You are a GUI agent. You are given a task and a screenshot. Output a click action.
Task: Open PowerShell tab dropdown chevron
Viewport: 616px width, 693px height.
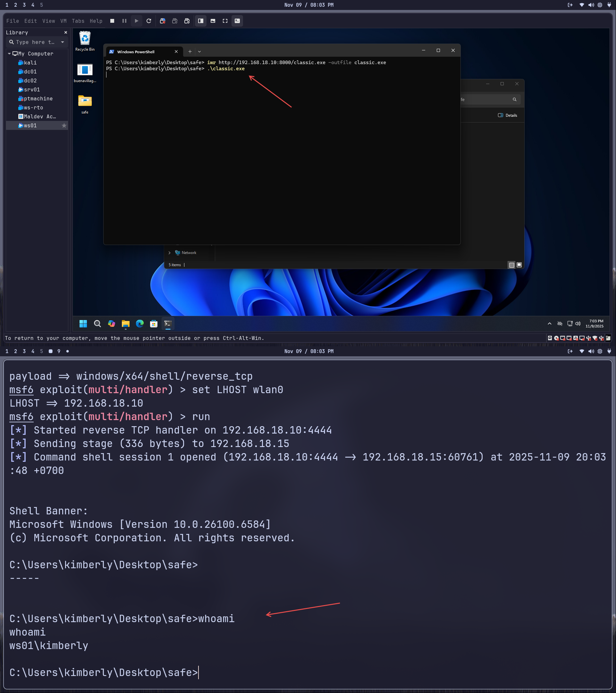pyautogui.click(x=199, y=52)
